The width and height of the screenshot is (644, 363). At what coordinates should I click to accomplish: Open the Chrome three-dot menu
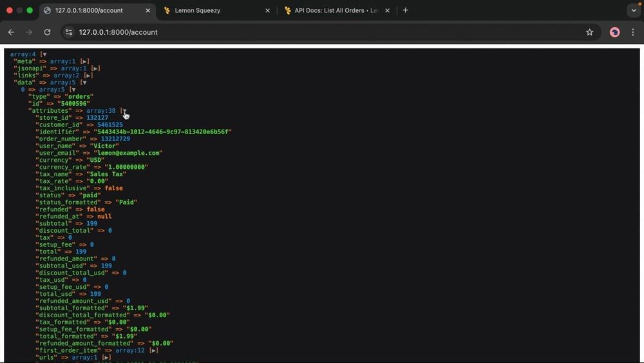point(632,32)
